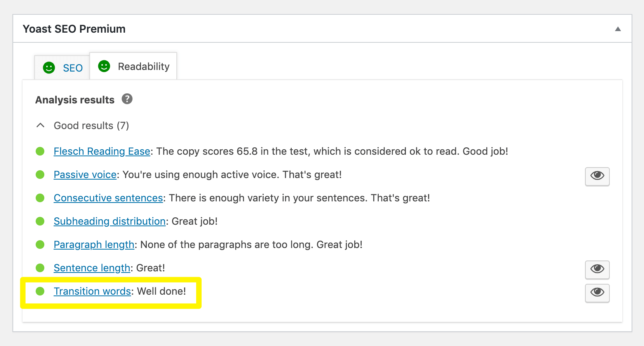Click the green dot beside Flesch Reading Ease
Image resolution: width=644 pixels, height=346 pixels.
pos(40,151)
